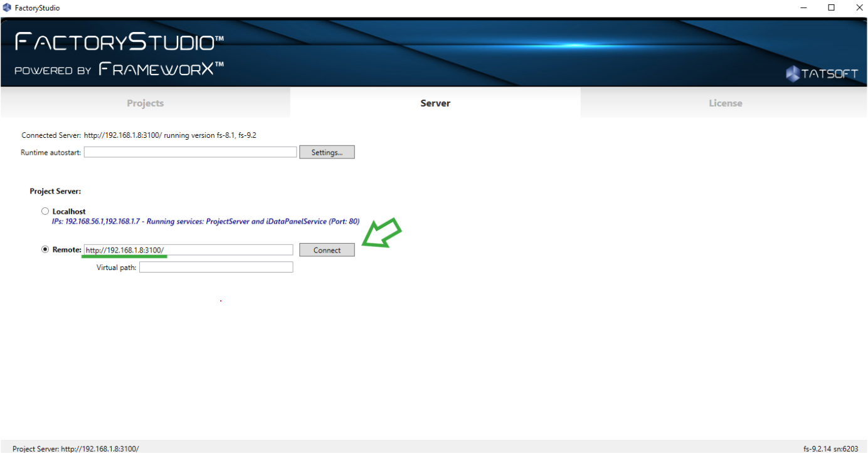Switch to the Projects tab
868x453 pixels.
145,103
